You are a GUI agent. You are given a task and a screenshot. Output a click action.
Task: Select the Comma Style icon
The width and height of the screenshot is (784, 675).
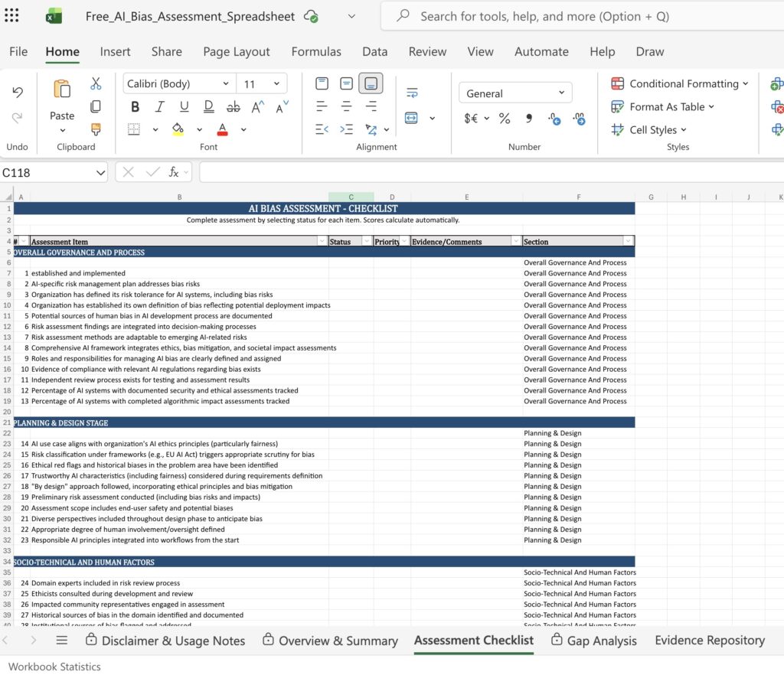528,119
